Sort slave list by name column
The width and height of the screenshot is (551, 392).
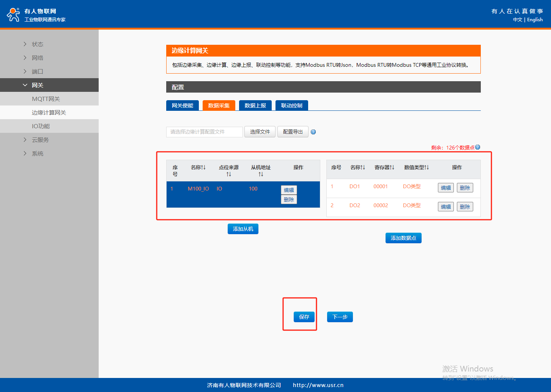[x=198, y=167]
